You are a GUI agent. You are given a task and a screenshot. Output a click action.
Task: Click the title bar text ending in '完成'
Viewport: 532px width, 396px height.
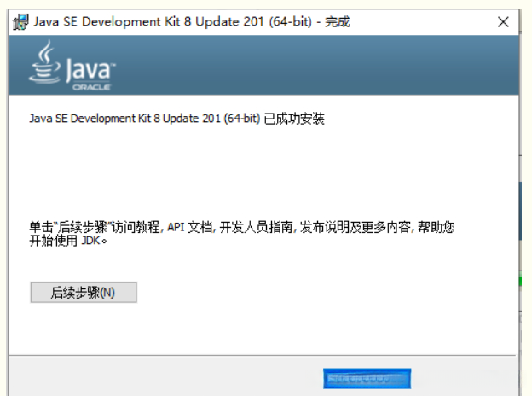(192, 22)
